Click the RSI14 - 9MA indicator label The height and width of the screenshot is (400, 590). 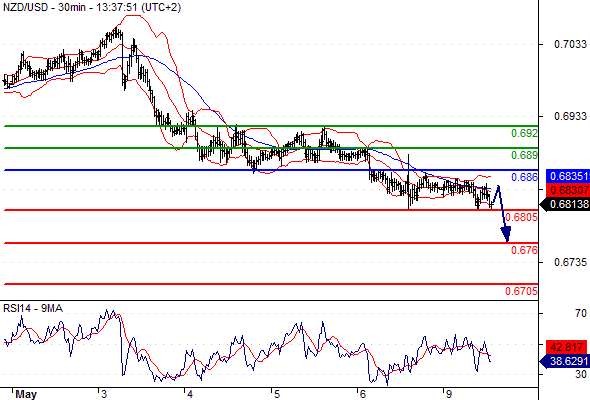[33, 308]
